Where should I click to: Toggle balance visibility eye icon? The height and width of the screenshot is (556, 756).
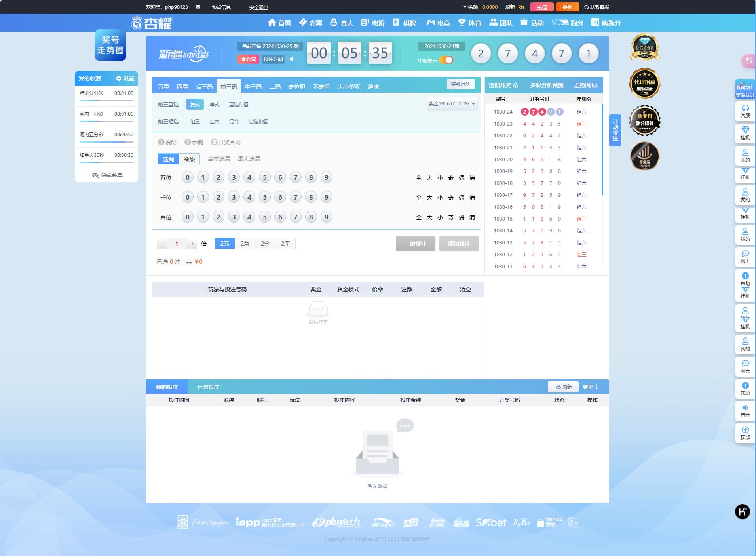point(521,7)
